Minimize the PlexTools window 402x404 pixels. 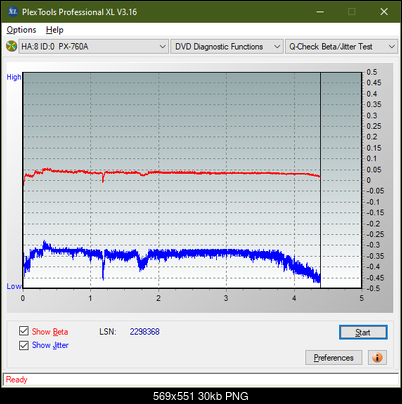(x=320, y=12)
